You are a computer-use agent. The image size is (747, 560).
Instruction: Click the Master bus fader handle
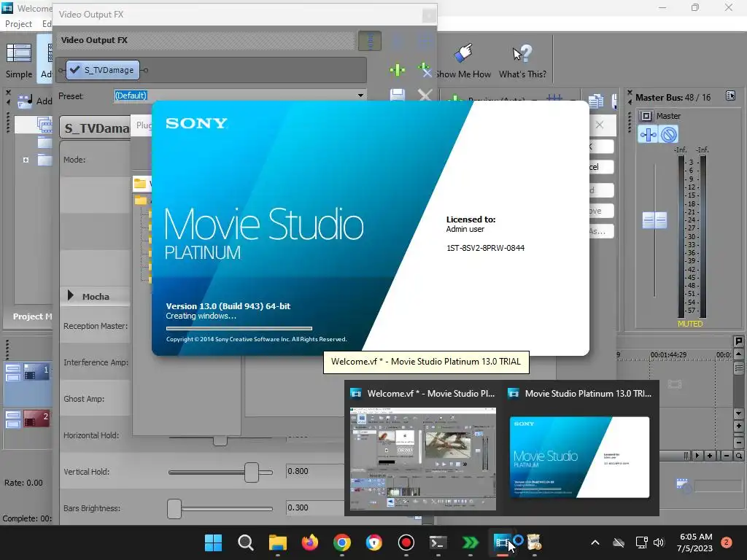(654, 220)
